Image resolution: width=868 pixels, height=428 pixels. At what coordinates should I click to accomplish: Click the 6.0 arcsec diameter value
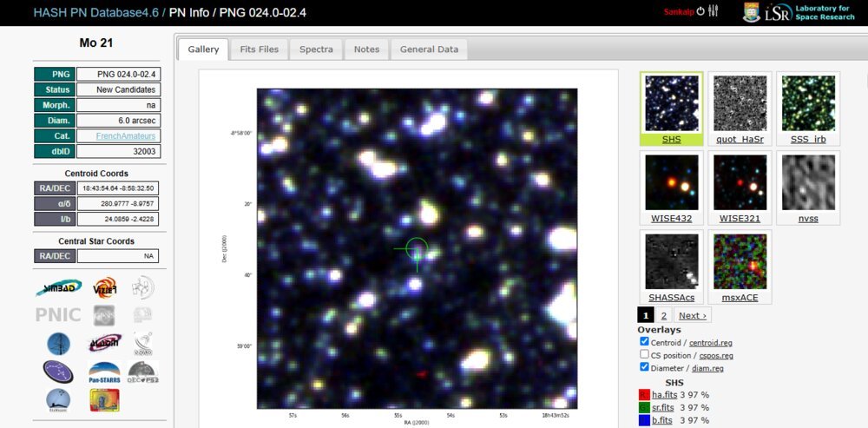point(119,121)
